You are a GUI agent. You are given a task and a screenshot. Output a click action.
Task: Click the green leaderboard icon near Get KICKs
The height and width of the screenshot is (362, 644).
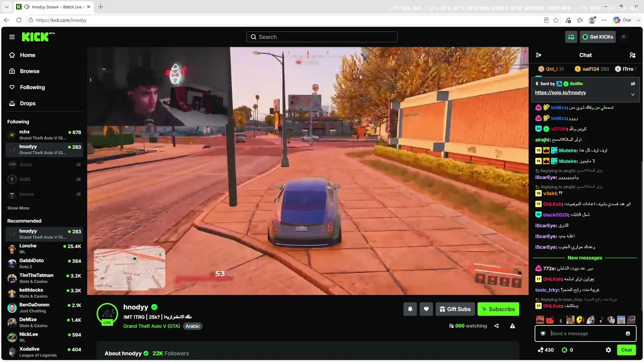[x=571, y=37]
